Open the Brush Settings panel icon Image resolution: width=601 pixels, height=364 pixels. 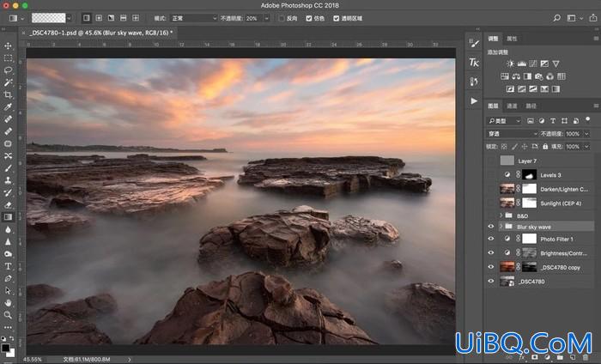tap(474, 43)
